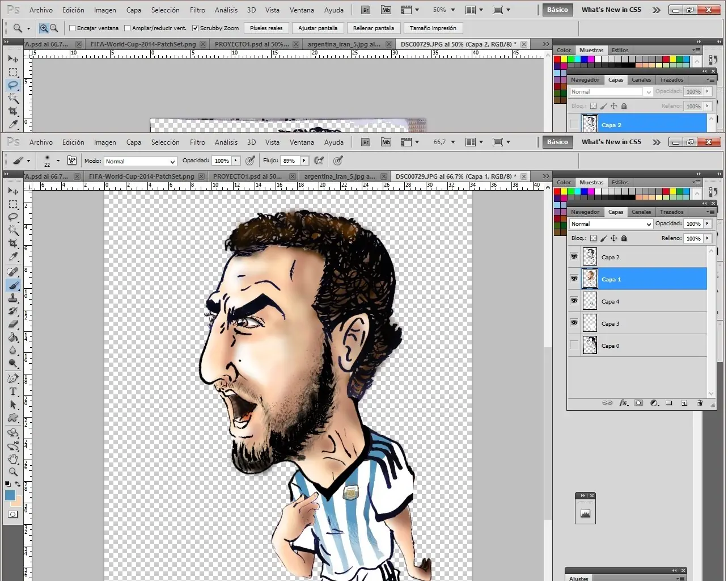The height and width of the screenshot is (581, 728).
Task: Click zoom-in magnifier in upper options bar
Action: click(x=44, y=28)
